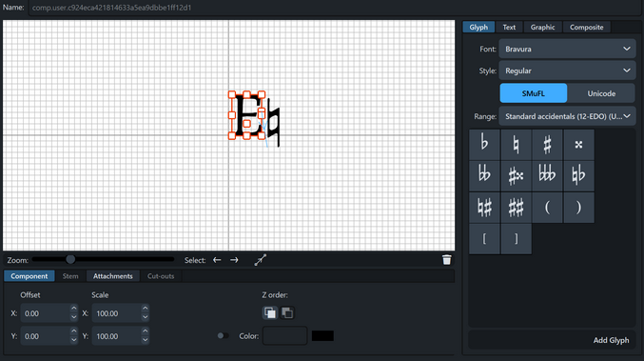644x361 pixels.
Task: Increase Offset Y value
Action: tap(73, 331)
